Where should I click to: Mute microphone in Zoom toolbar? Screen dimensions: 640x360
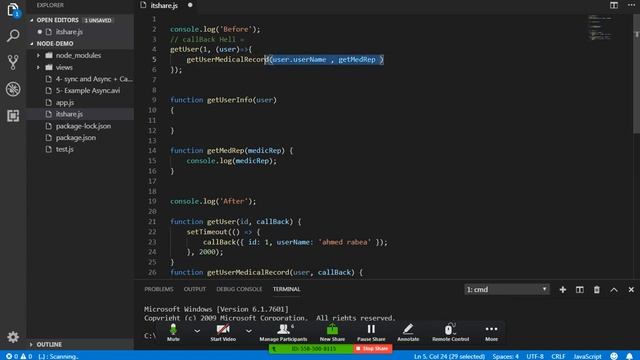[x=173, y=332]
